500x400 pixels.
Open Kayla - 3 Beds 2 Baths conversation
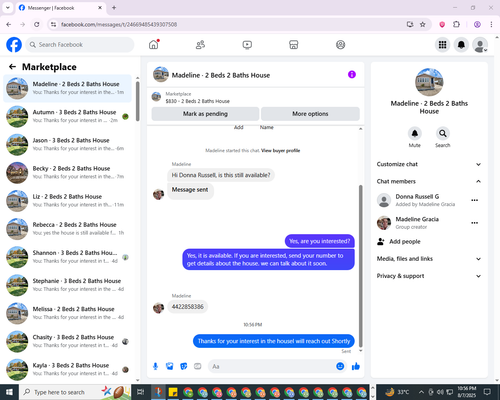click(x=68, y=369)
